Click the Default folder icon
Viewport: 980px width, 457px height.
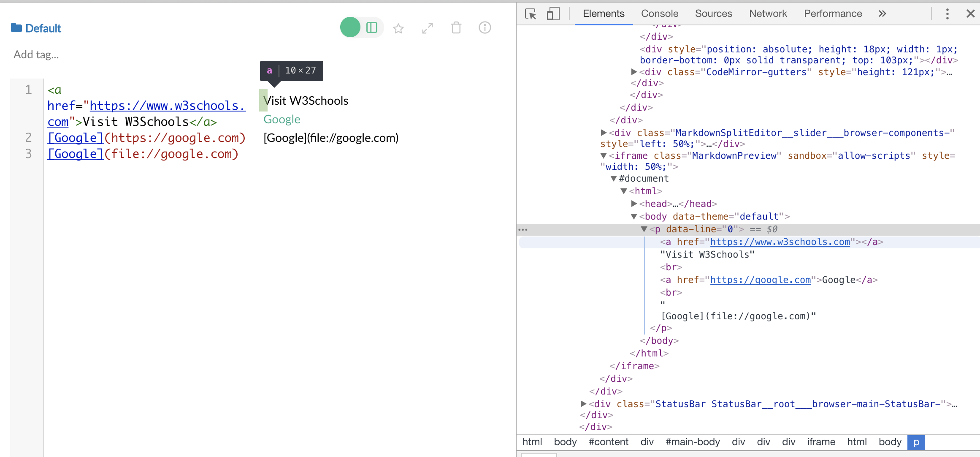[x=16, y=28]
